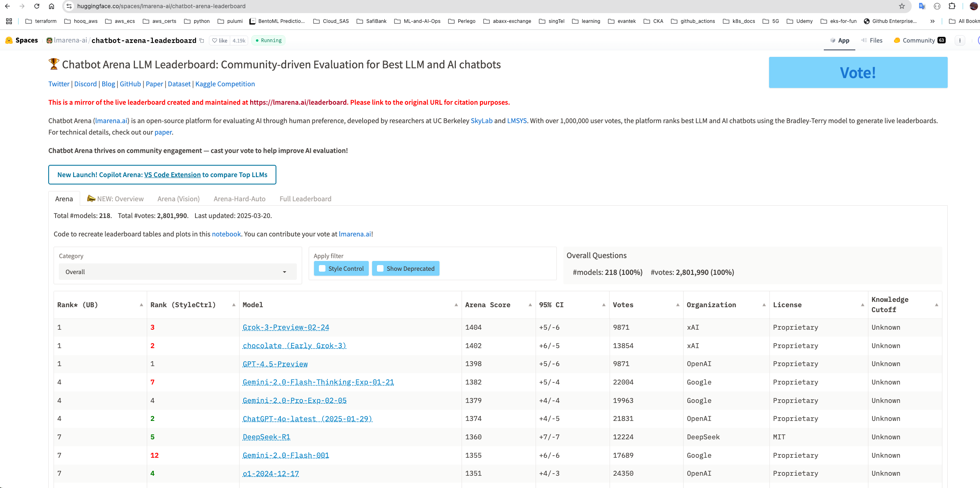Open the SkyLab link
This screenshot has width=980, height=488.
pyautogui.click(x=481, y=121)
